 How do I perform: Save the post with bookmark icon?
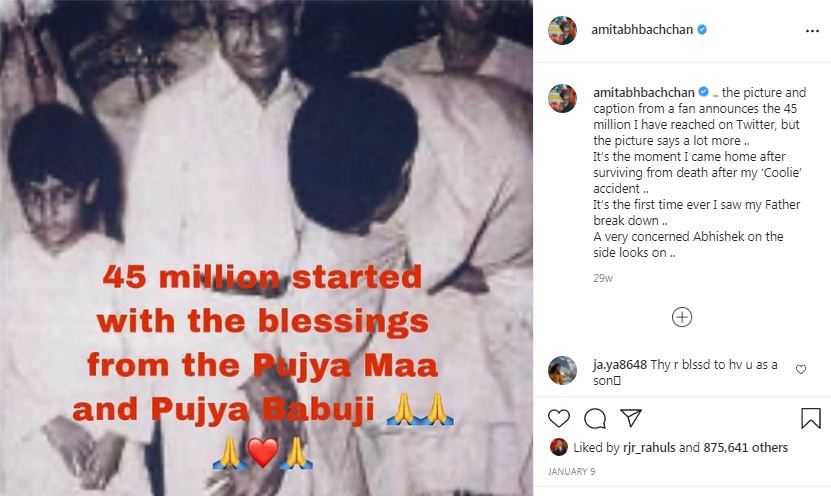811,418
